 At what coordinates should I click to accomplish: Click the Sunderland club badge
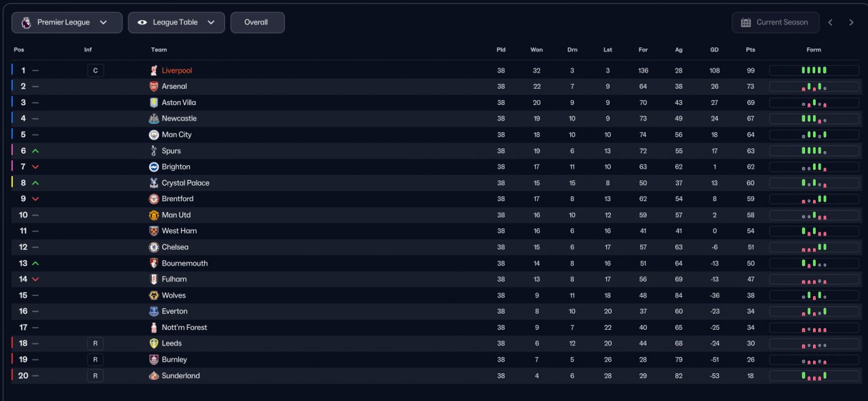point(154,376)
